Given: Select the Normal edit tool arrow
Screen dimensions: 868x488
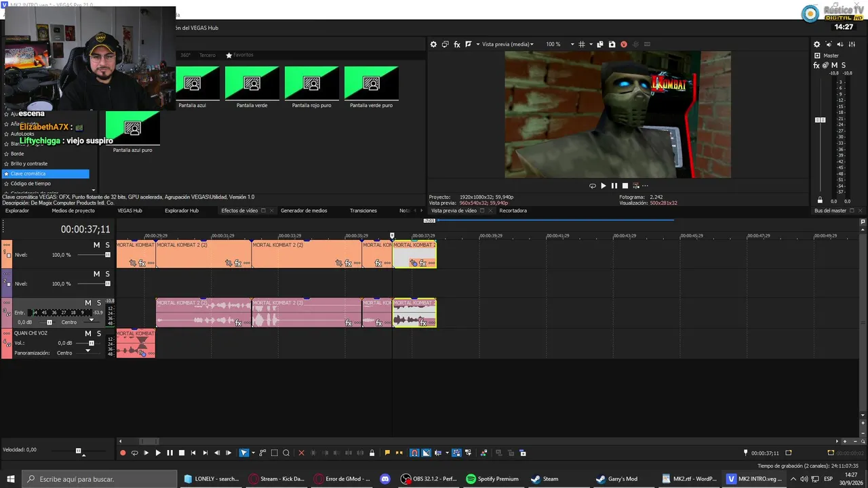Looking at the screenshot, I should coord(244,453).
